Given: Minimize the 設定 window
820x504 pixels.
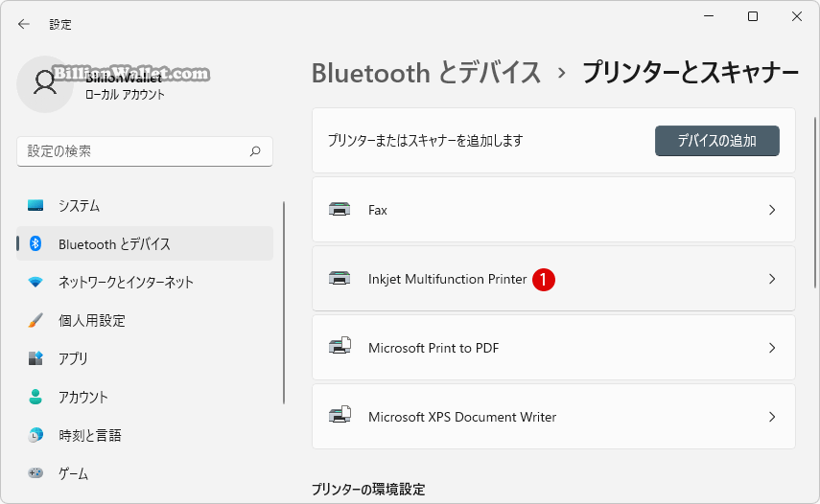Looking at the screenshot, I should pos(709,16).
